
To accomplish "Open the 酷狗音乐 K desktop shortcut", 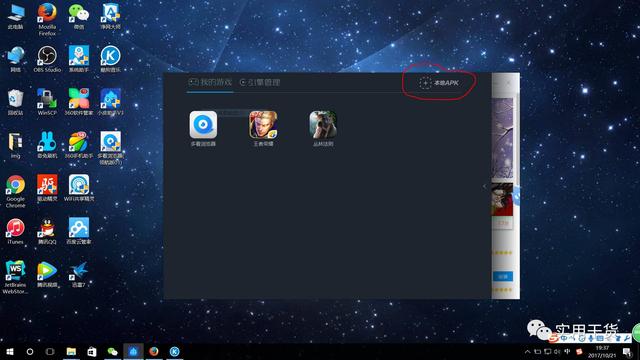I will [x=110, y=59].
